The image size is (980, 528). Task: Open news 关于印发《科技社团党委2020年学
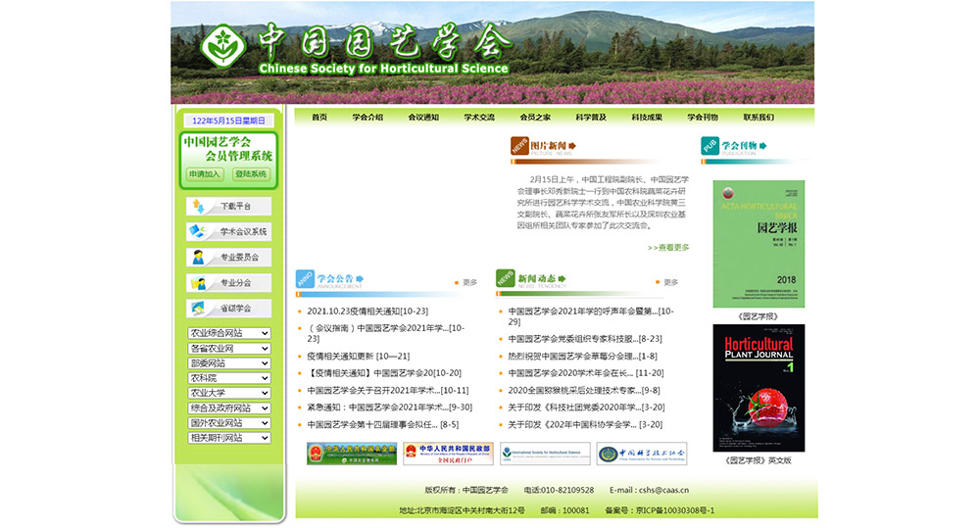pos(586,408)
